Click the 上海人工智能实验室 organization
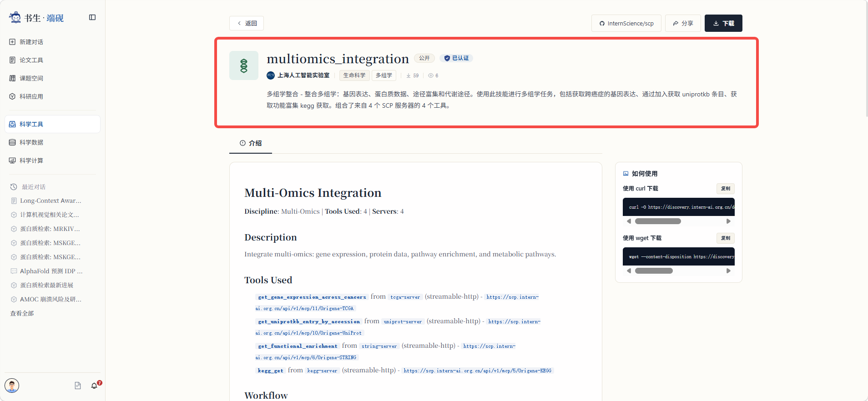The height and width of the screenshot is (401, 868). (x=298, y=75)
